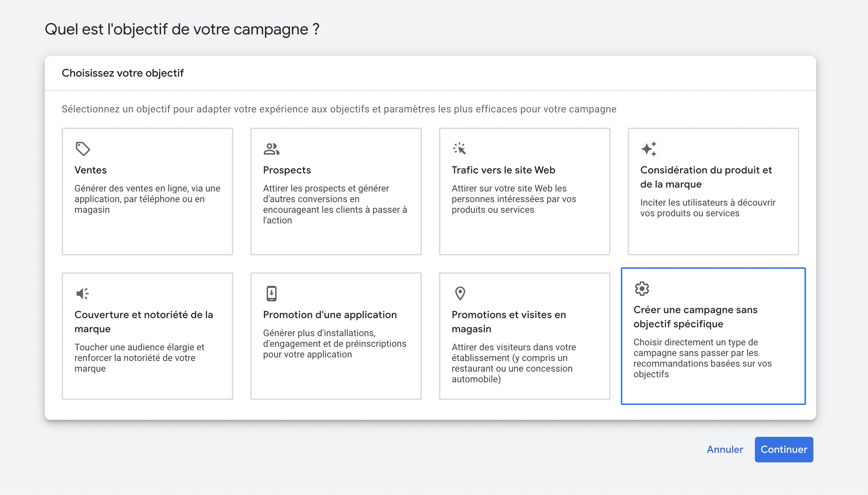Choose Créer une campagne sans objectif spécifique
The height and width of the screenshot is (495, 868).
(x=713, y=336)
